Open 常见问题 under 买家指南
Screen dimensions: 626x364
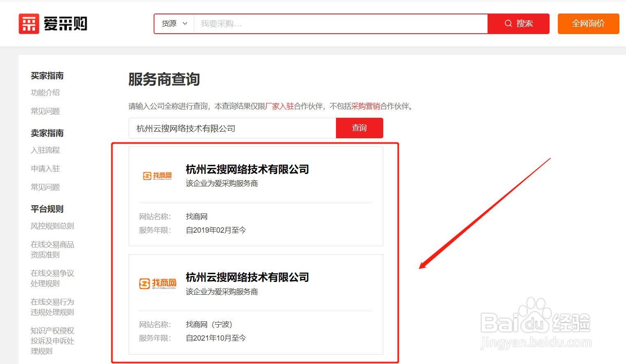click(x=45, y=111)
